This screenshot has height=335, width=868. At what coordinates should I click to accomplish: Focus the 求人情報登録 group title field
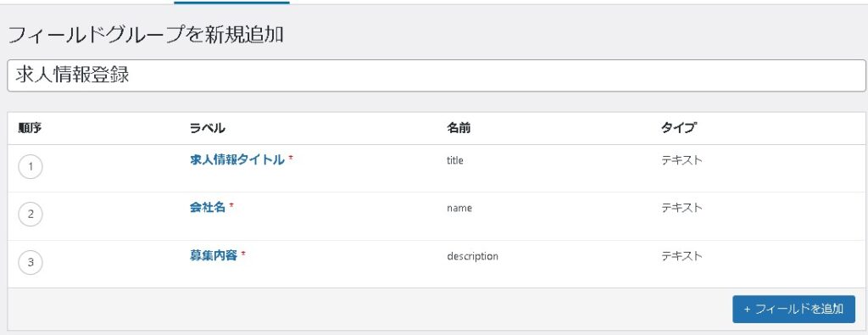pyautogui.click(x=437, y=75)
